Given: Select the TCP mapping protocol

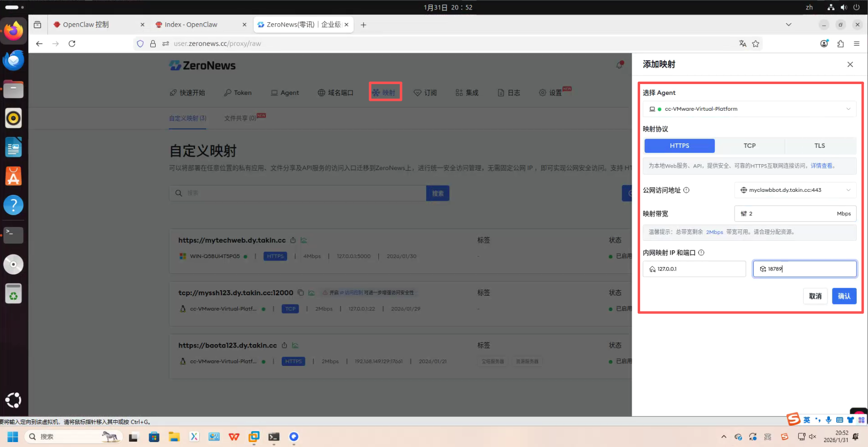Looking at the screenshot, I should tap(749, 145).
